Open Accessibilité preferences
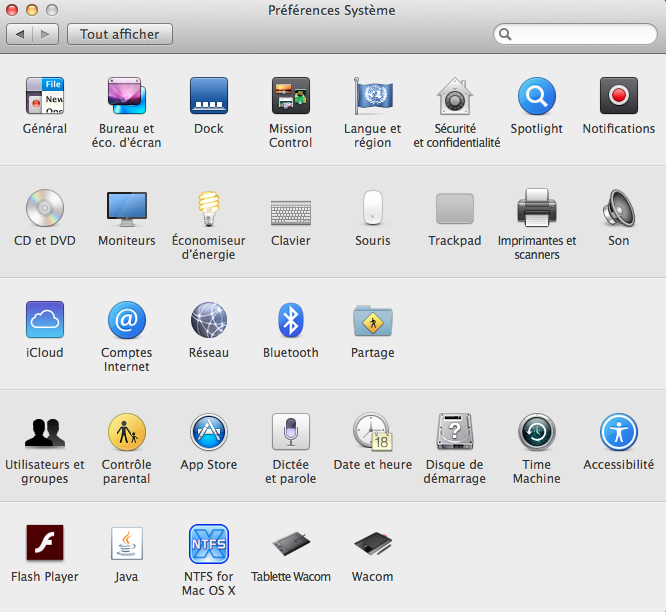 (618, 433)
